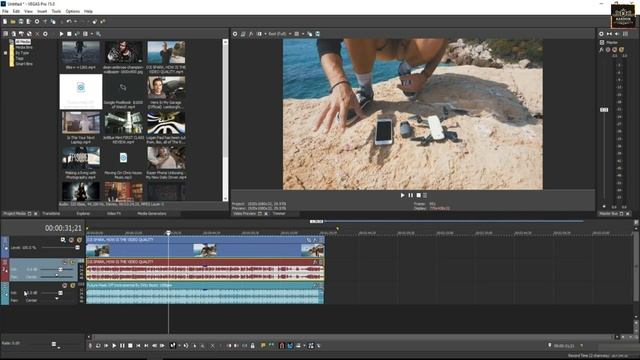Click the timecode display 00:00:31;21

pyautogui.click(x=63, y=228)
